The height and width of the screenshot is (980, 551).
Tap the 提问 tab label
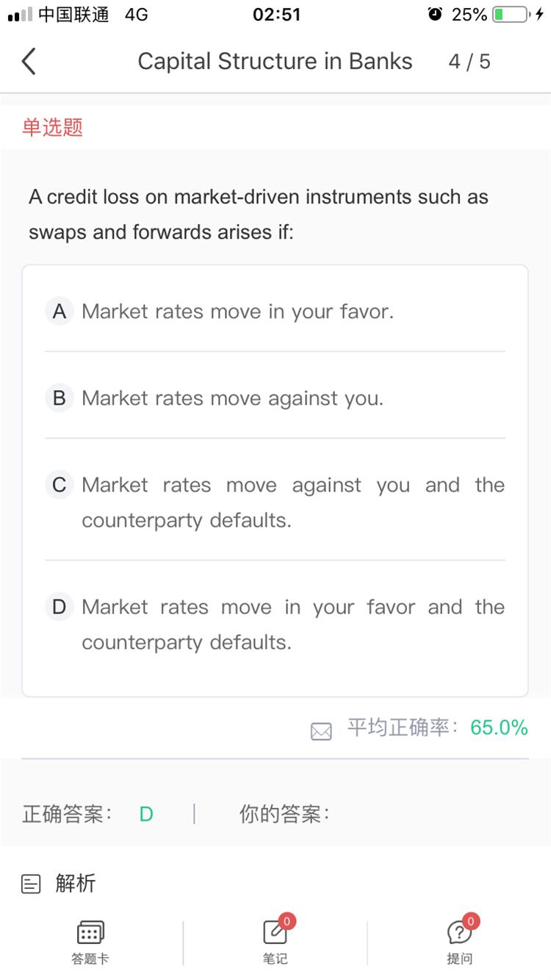[x=459, y=959]
